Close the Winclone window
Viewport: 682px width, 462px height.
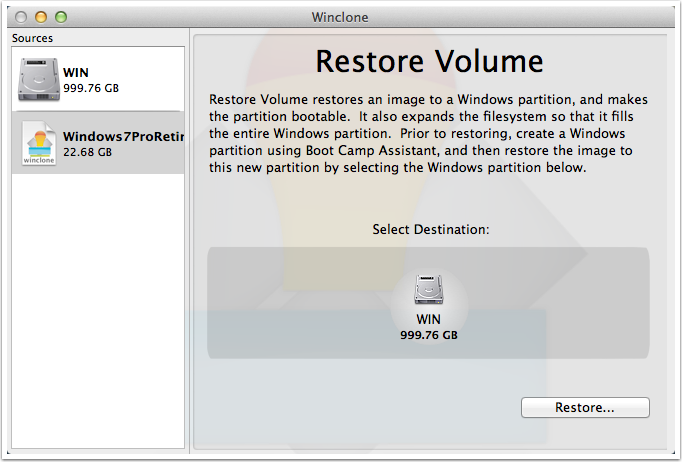pyautogui.click(x=21, y=17)
